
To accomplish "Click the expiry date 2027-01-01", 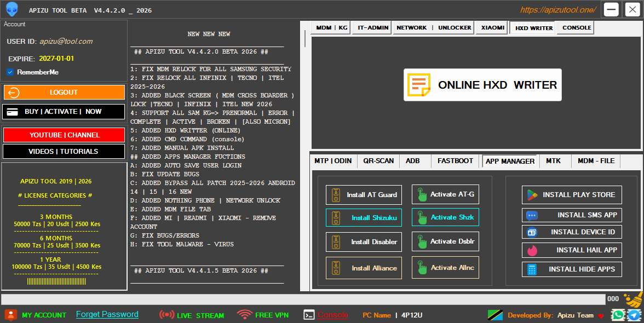I will tap(57, 59).
